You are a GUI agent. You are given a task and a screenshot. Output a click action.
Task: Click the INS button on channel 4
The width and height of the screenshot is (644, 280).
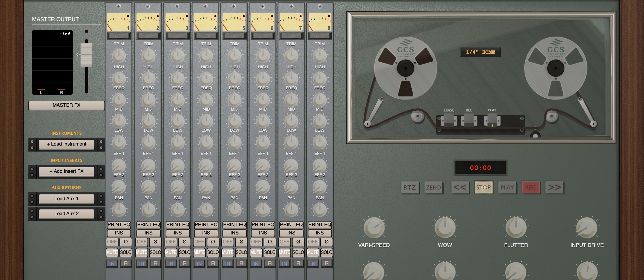(x=206, y=233)
